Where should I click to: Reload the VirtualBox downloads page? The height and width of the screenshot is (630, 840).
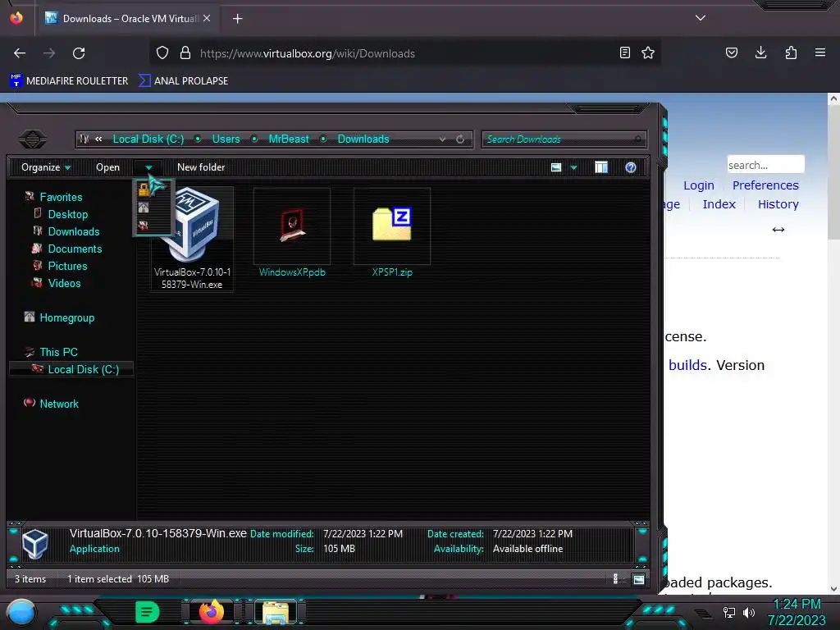(79, 53)
